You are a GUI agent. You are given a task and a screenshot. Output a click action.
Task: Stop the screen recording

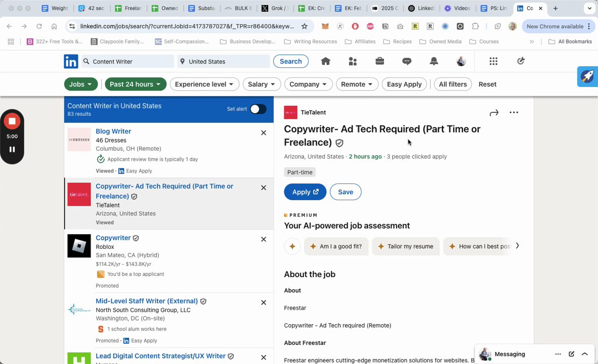[x=12, y=121]
